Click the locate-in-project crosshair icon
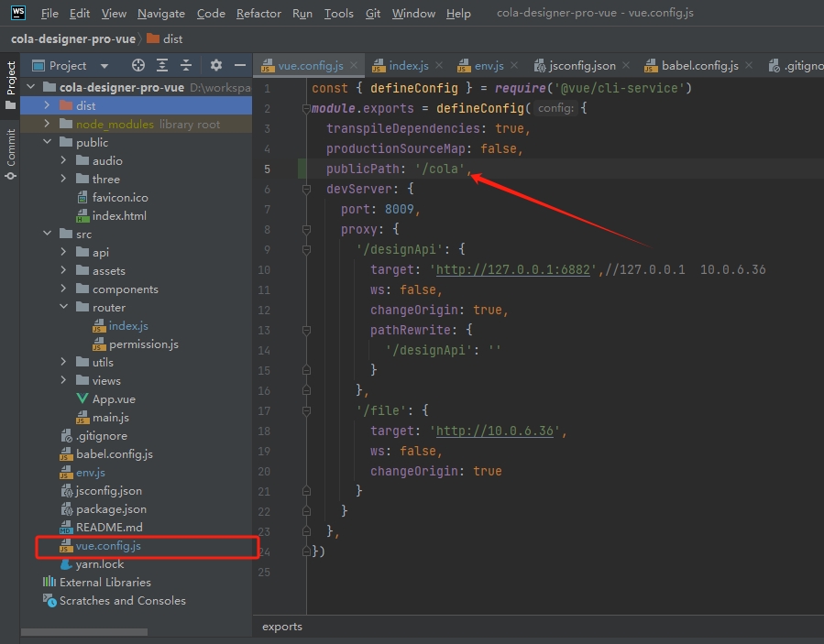Image resolution: width=824 pixels, height=644 pixels. point(138,65)
